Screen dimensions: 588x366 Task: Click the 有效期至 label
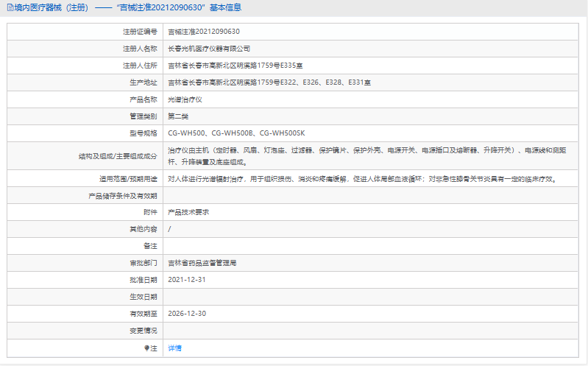tap(144, 314)
